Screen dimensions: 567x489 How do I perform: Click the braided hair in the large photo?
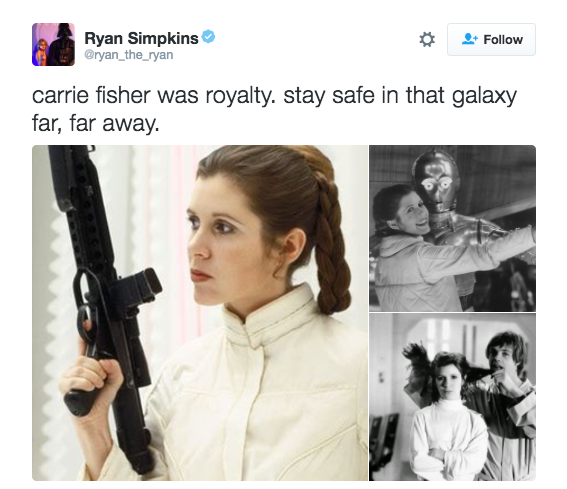click(x=331, y=246)
